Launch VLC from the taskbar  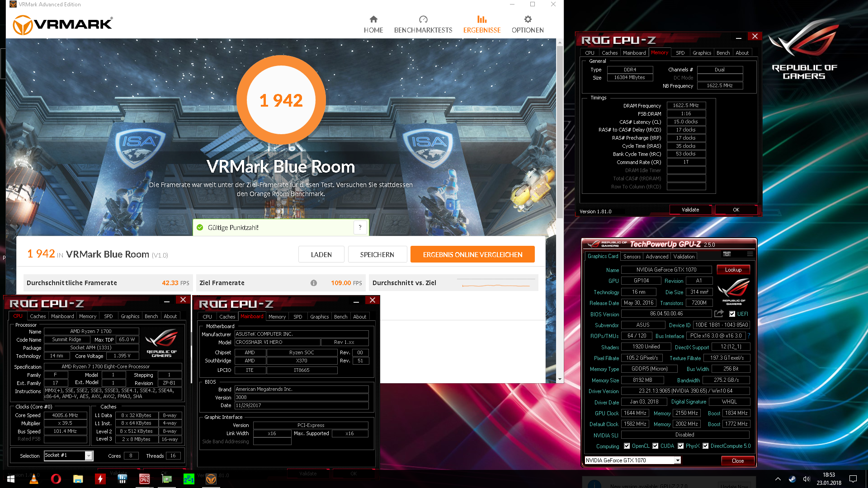[34, 479]
